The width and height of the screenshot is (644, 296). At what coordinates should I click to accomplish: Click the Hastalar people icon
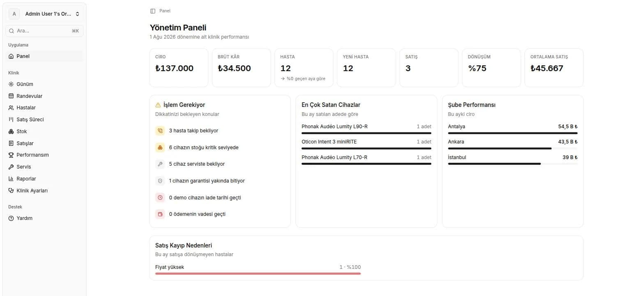[x=11, y=108]
